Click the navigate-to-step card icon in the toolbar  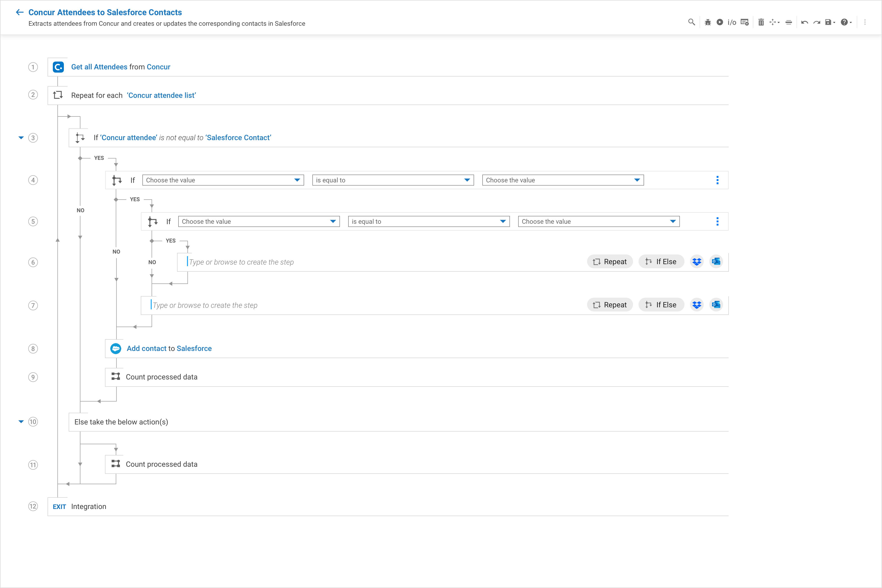click(745, 22)
